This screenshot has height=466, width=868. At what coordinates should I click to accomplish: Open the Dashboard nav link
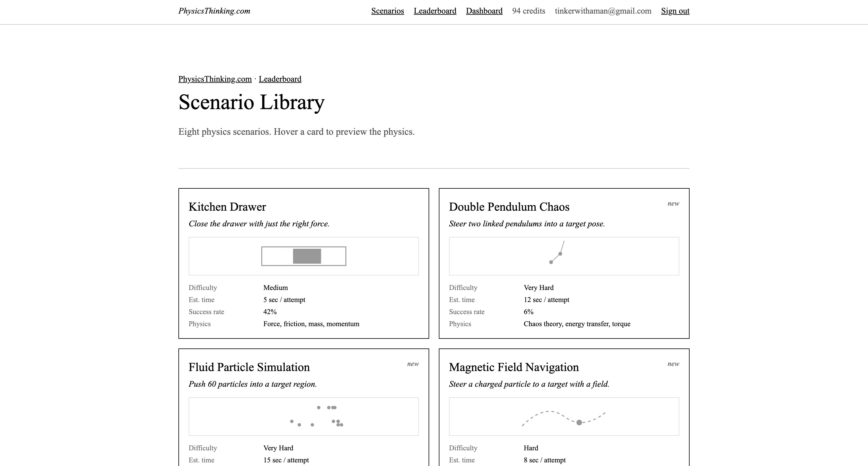tap(484, 11)
